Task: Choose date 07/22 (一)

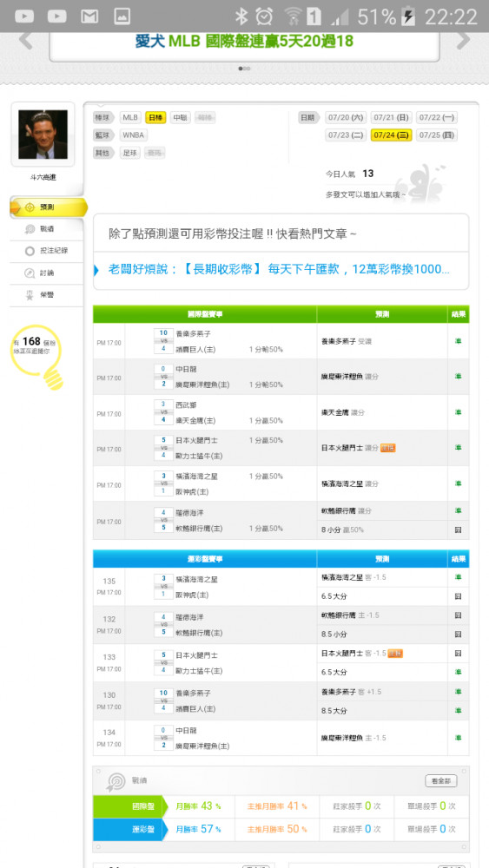Action: pos(436,117)
